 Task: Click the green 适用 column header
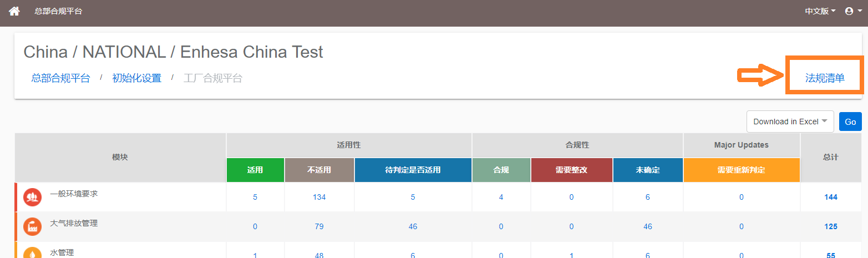click(x=255, y=170)
